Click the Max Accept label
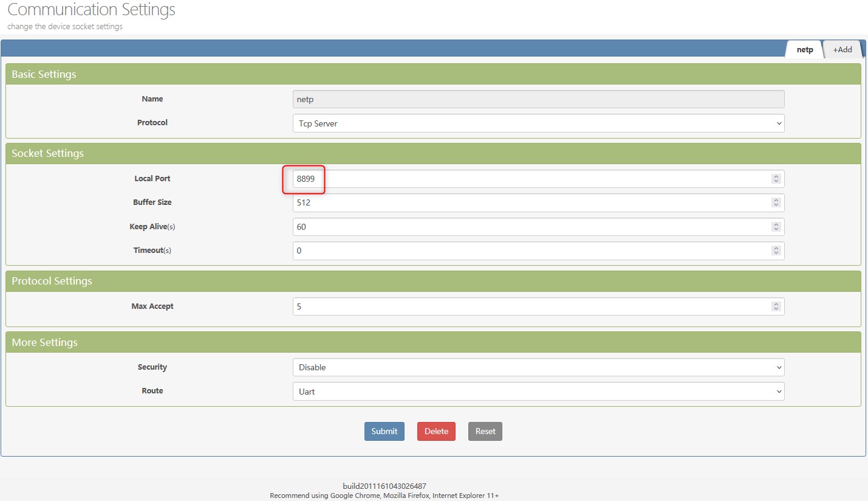The image size is (868, 501). [x=152, y=306]
